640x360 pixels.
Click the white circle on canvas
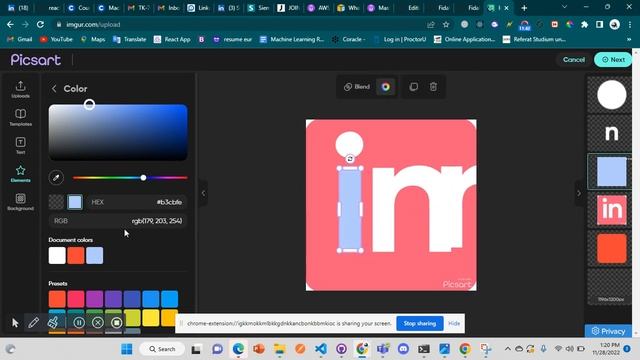tap(349, 144)
